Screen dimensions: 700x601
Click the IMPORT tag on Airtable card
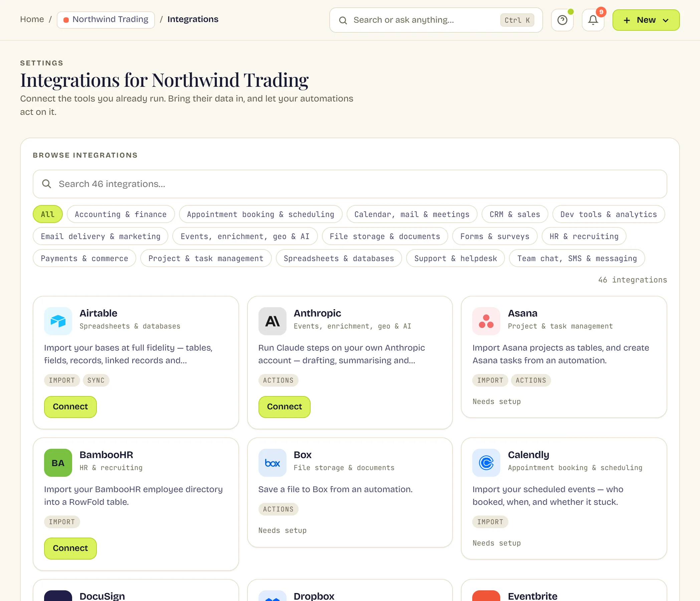pos(62,380)
